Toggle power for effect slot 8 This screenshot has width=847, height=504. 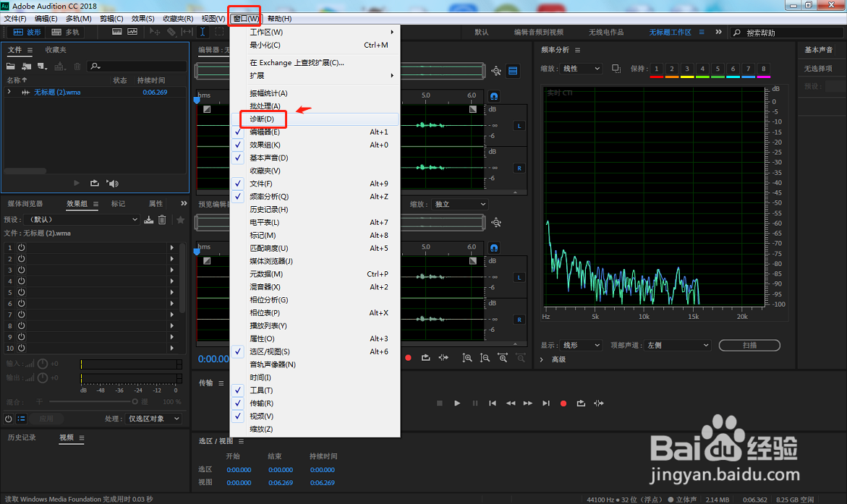(x=22, y=325)
